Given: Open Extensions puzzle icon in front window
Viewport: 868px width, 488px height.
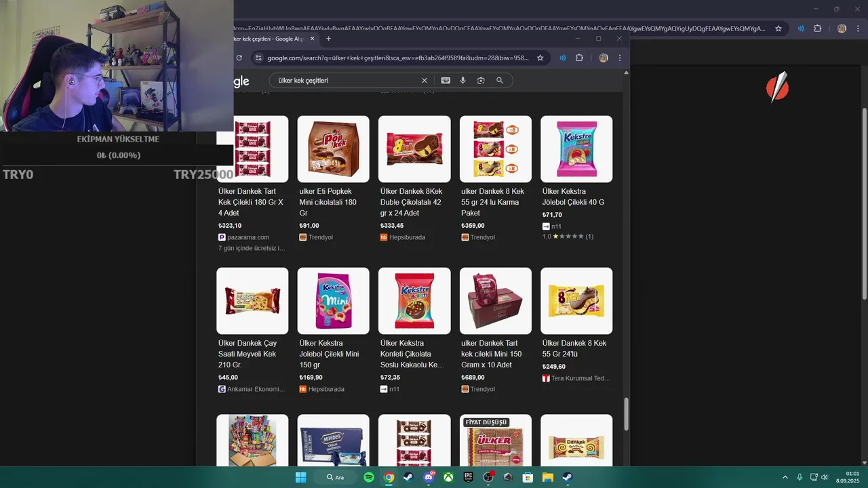Looking at the screenshot, I should pos(579,58).
